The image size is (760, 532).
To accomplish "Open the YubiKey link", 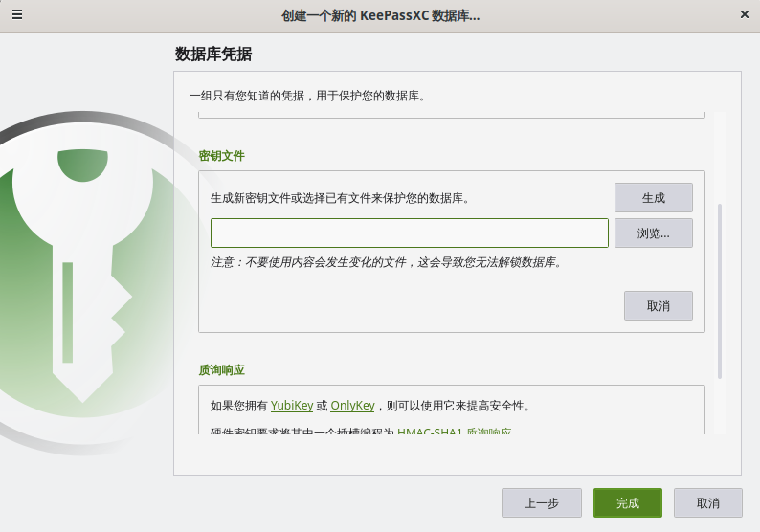I will 292,406.
